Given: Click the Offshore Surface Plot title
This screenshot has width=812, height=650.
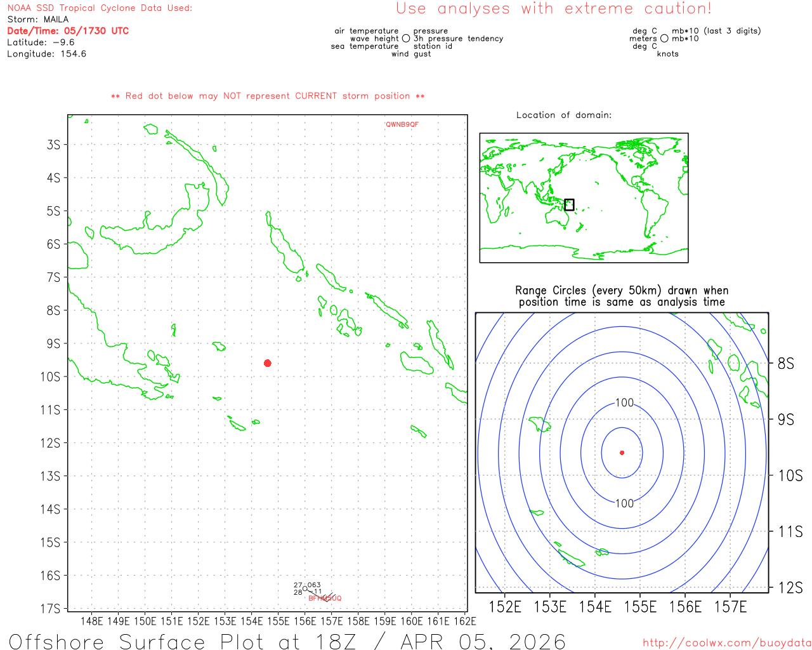Looking at the screenshot, I should pos(287,641).
